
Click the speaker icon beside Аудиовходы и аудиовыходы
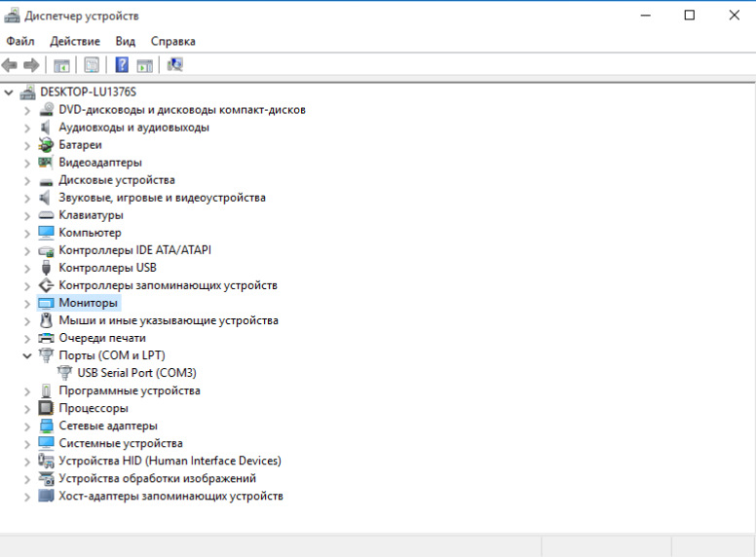(x=46, y=128)
